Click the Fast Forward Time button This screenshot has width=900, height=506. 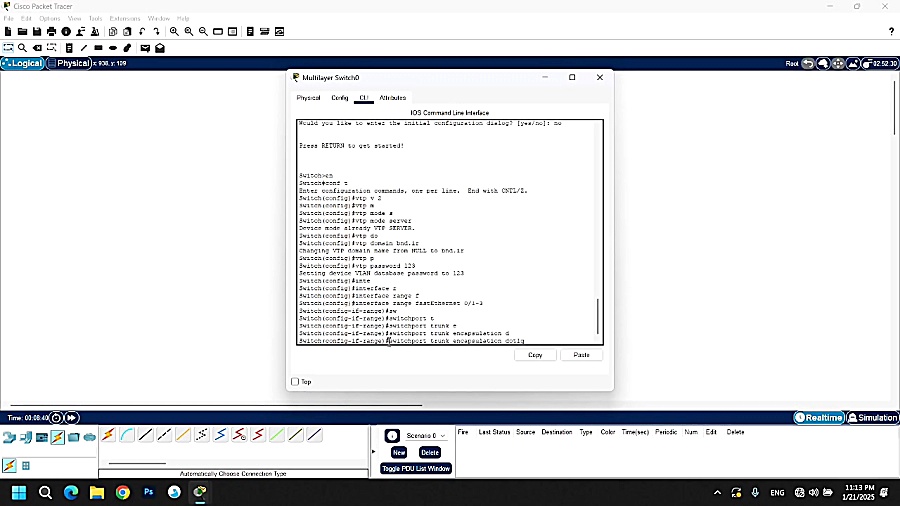71,418
